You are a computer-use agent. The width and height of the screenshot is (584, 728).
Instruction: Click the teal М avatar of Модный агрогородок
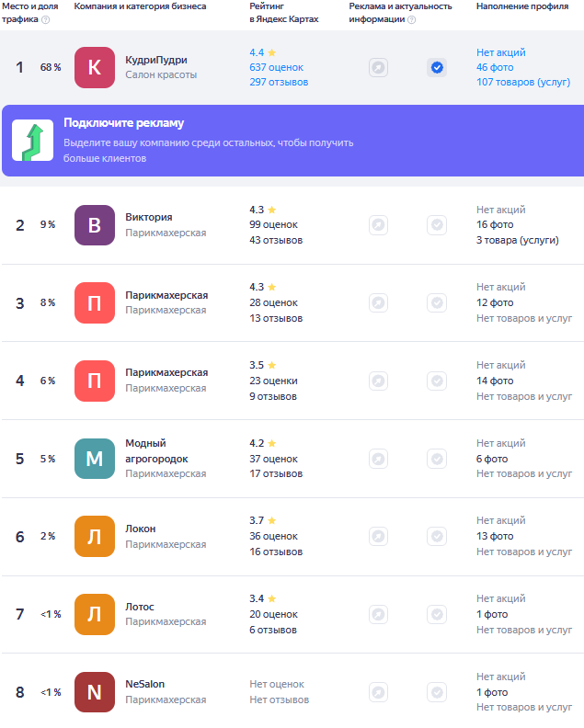pyautogui.click(x=95, y=459)
